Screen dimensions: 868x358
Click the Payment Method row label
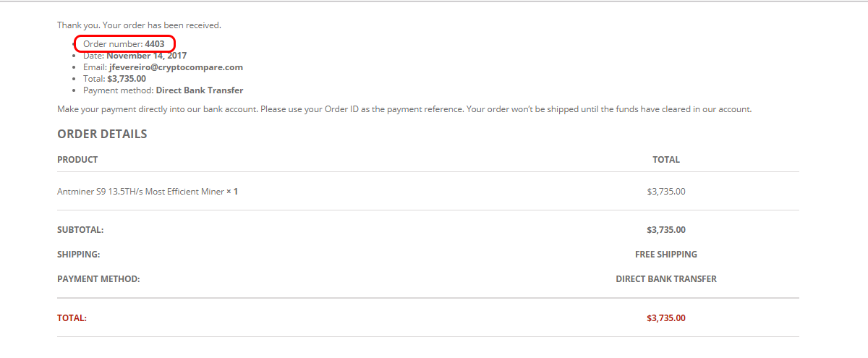tap(98, 278)
